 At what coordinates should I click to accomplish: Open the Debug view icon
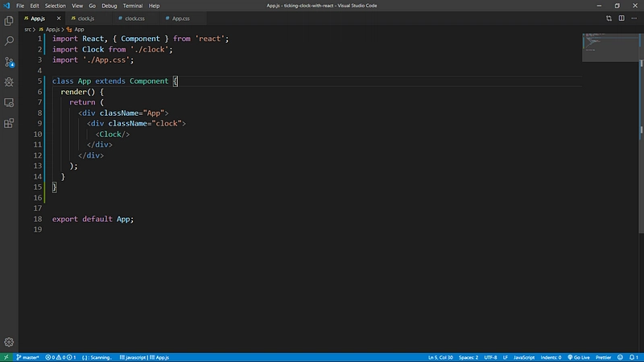coord(9,82)
